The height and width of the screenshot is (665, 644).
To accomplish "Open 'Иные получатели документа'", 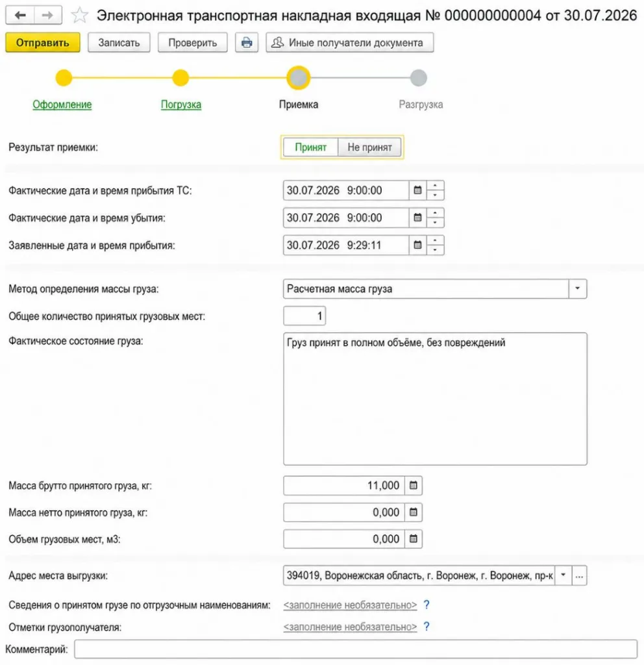I will click(x=350, y=43).
